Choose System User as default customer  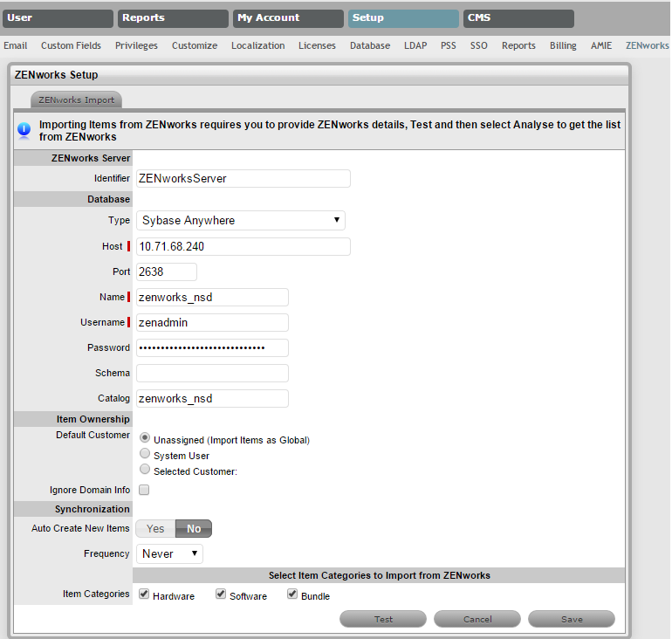[145, 453]
